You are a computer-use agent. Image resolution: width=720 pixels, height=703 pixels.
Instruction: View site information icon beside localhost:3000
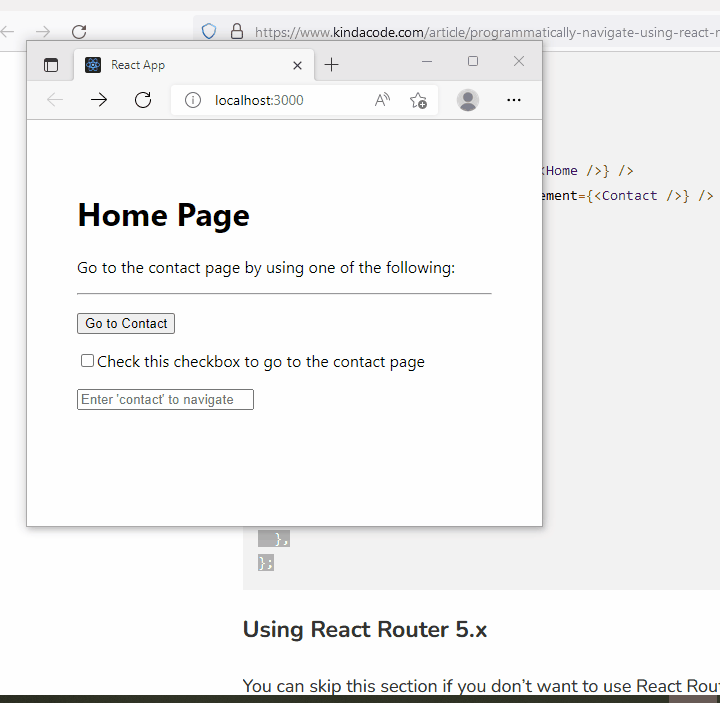tap(193, 100)
